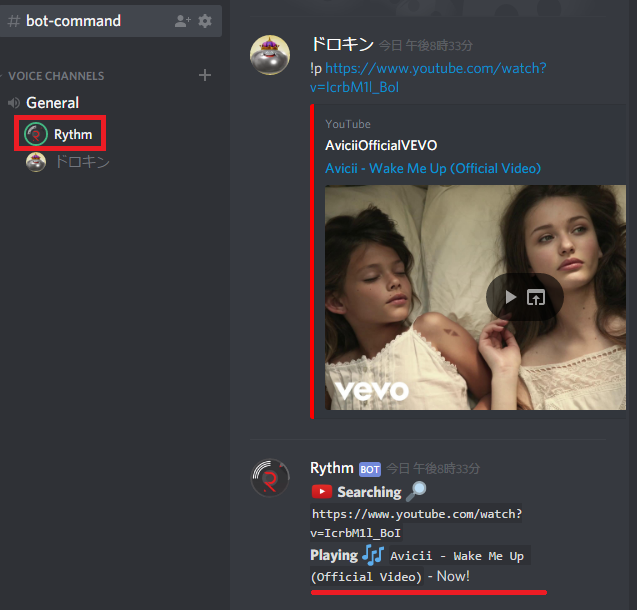Click the YouTube provider label in embed
Viewport: 637px width, 610px height.
click(x=348, y=124)
